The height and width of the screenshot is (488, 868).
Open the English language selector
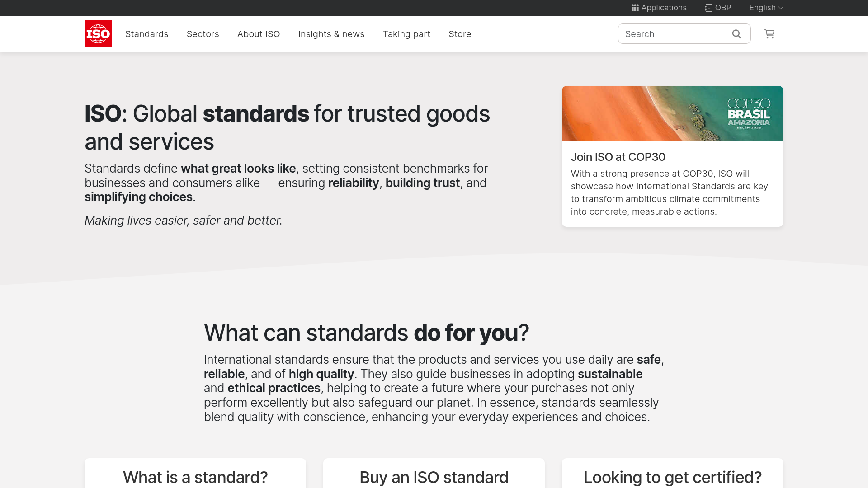pos(765,8)
